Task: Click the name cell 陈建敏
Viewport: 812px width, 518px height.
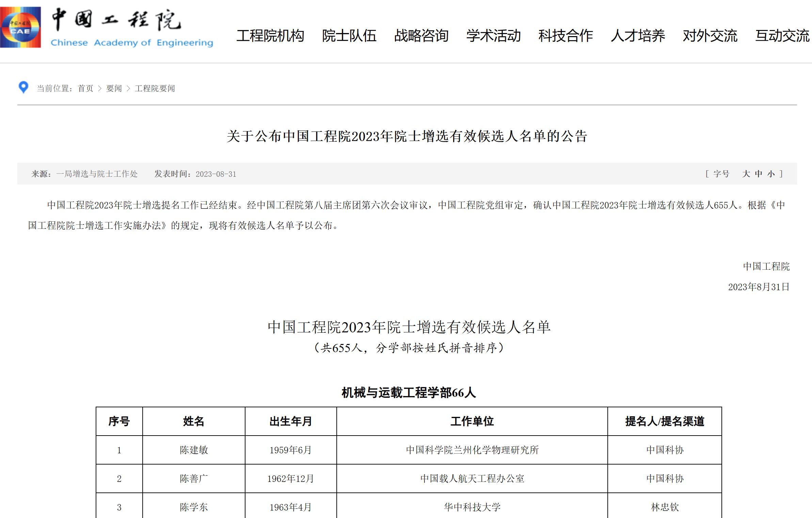Action: click(194, 450)
